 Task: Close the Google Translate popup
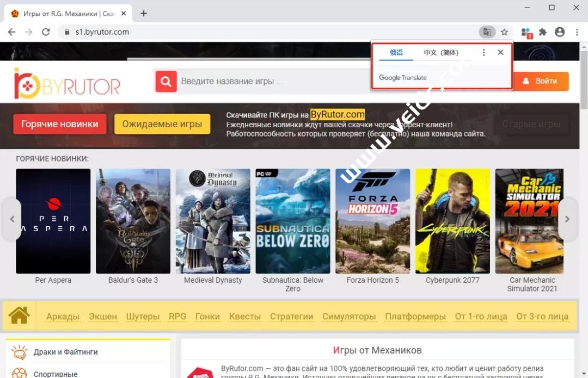point(500,52)
